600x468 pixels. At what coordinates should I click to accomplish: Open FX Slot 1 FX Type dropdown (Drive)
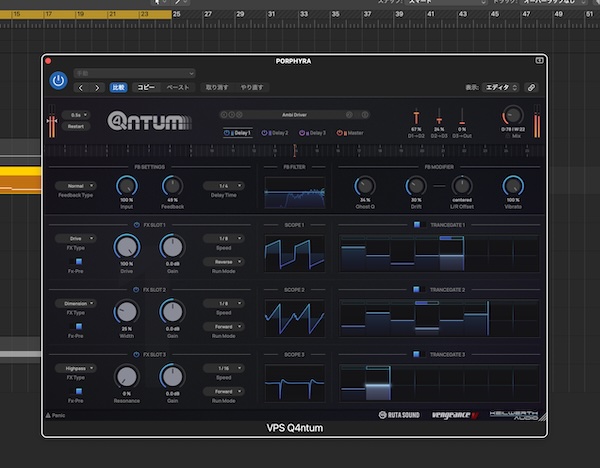76,238
